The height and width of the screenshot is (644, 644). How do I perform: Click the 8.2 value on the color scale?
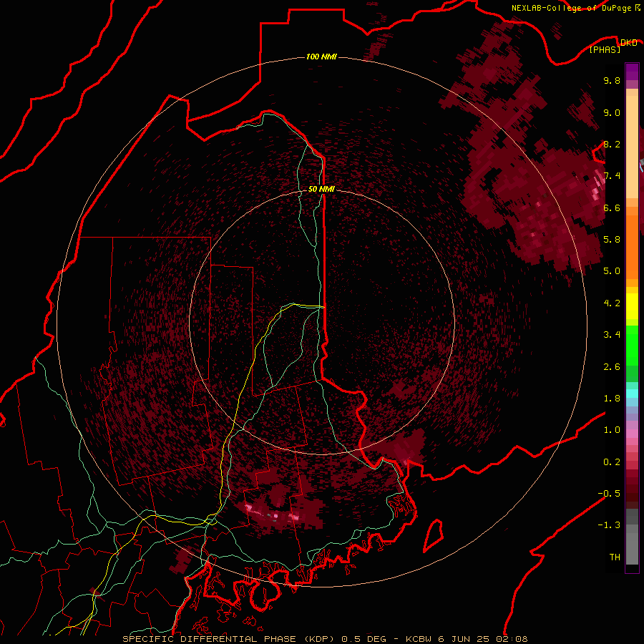click(x=612, y=144)
